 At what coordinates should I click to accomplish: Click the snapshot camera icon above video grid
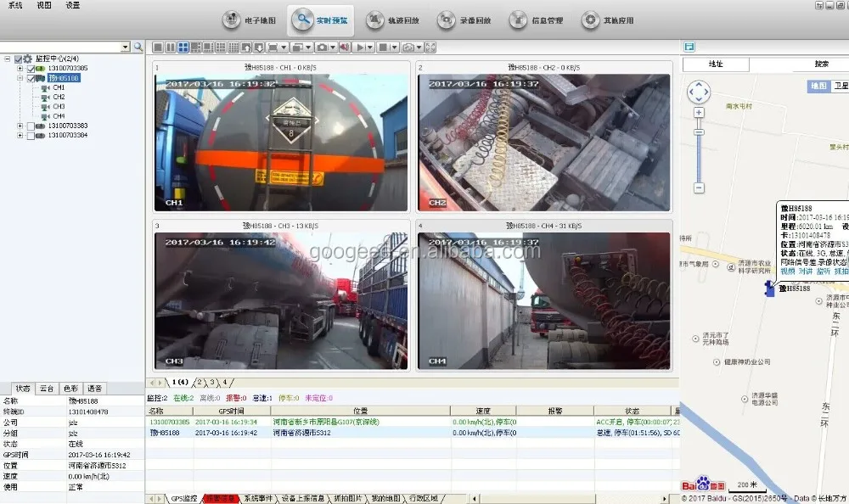tap(323, 48)
